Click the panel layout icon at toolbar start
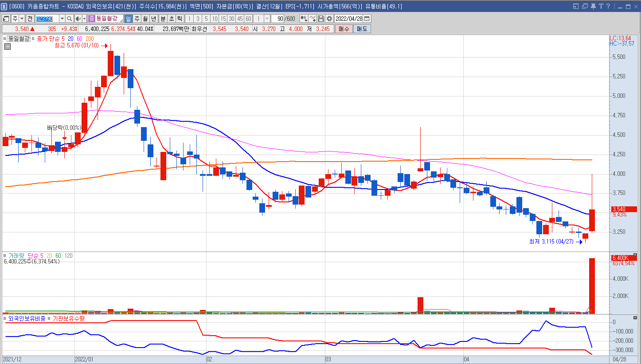The image size is (641, 364). click(6, 19)
